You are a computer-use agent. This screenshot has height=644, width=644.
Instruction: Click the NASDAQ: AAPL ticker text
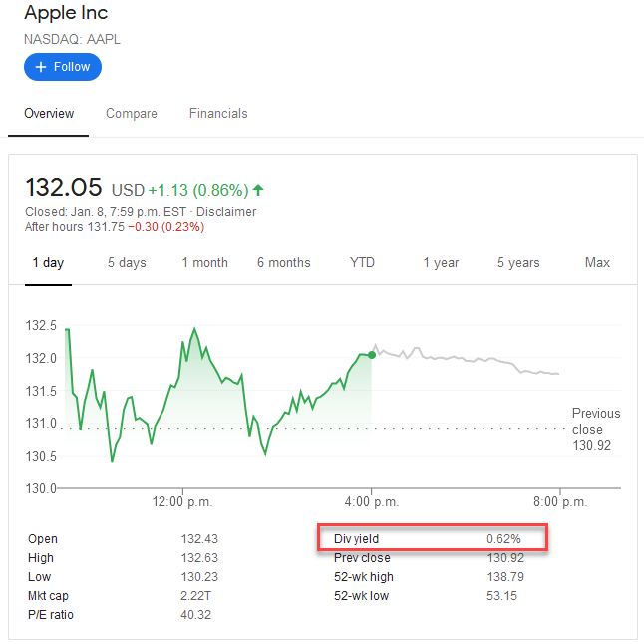pyautogui.click(x=72, y=40)
